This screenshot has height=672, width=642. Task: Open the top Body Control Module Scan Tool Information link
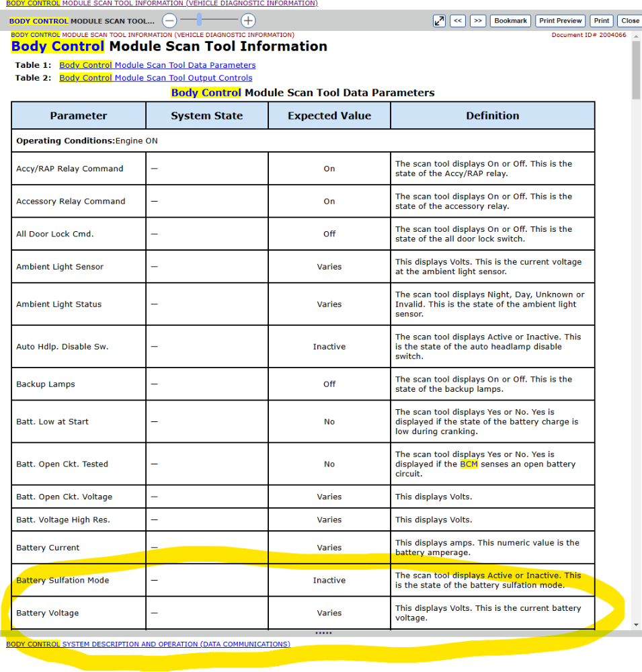click(x=162, y=3)
